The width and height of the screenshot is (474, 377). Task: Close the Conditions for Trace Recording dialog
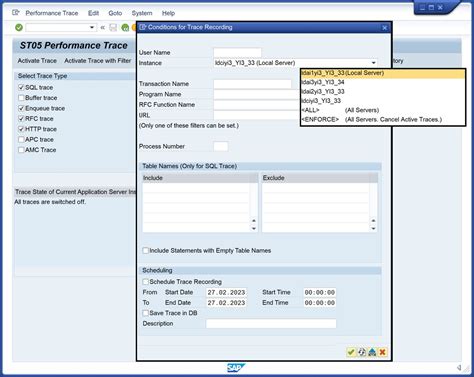385,28
